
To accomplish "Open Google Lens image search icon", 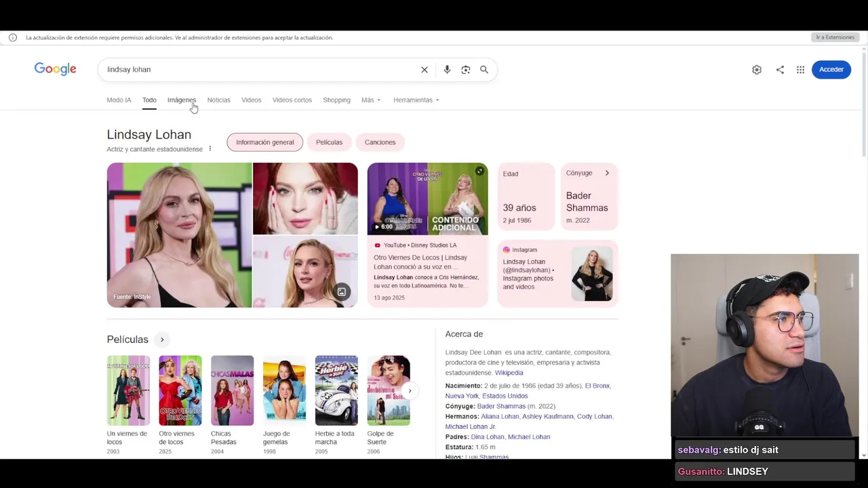I will point(466,70).
